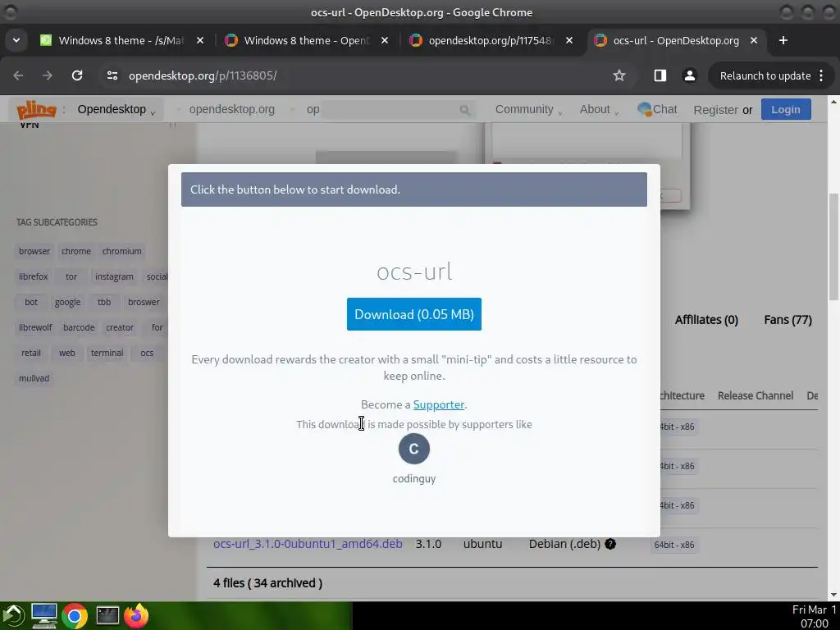Open the tab search dropdown arrow

(16, 40)
